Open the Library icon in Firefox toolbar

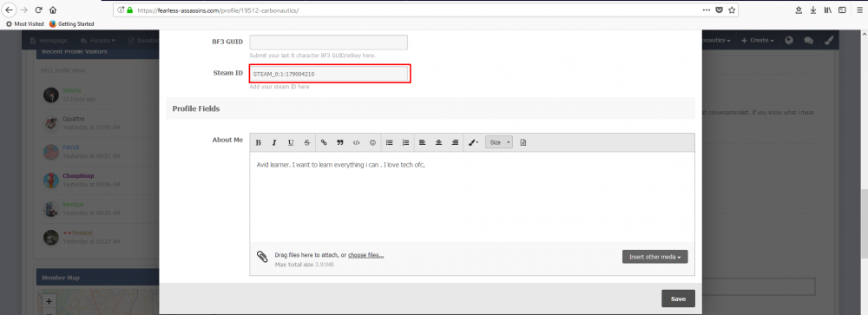point(828,10)
